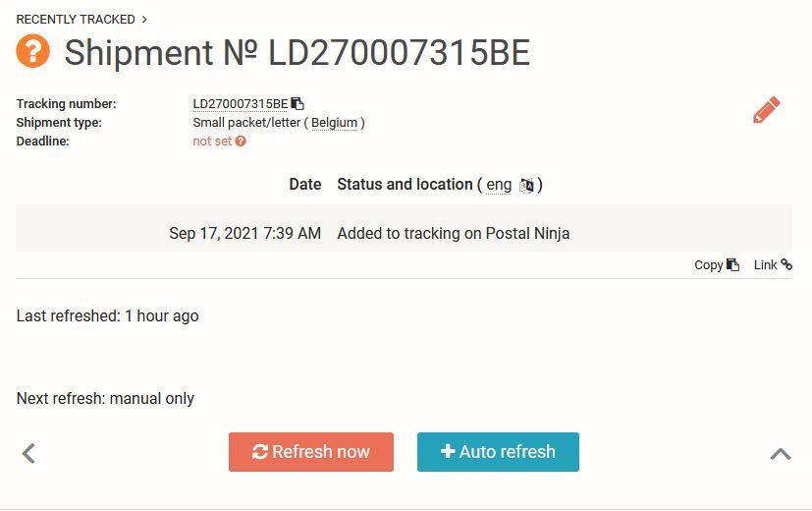
Task: Click the refresh arrows icon in button
Action: (x=260, y=452)
